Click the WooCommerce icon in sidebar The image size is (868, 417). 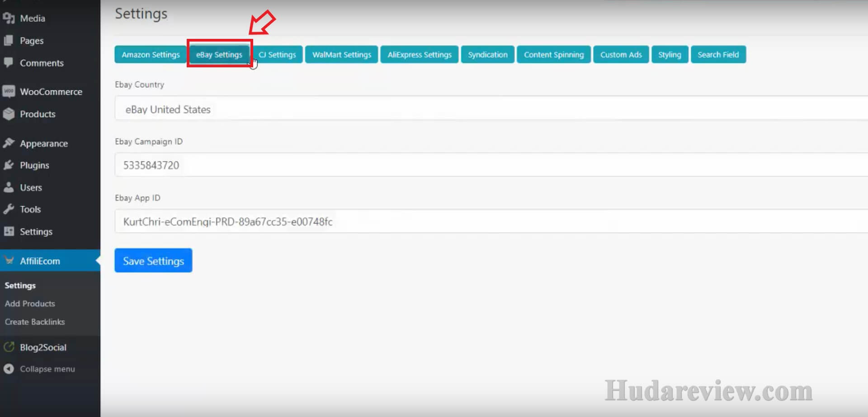(x=9, y=92)
